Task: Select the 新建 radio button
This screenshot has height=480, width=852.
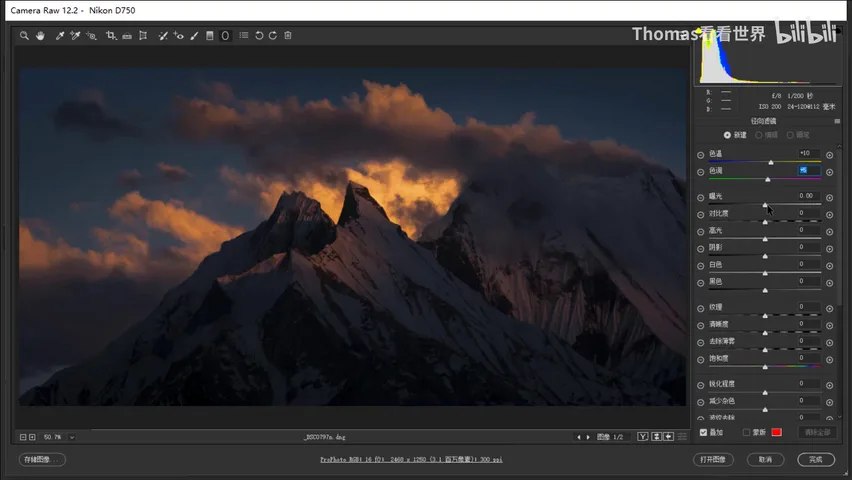Action: pyautogui.click(x=727, y=135)
